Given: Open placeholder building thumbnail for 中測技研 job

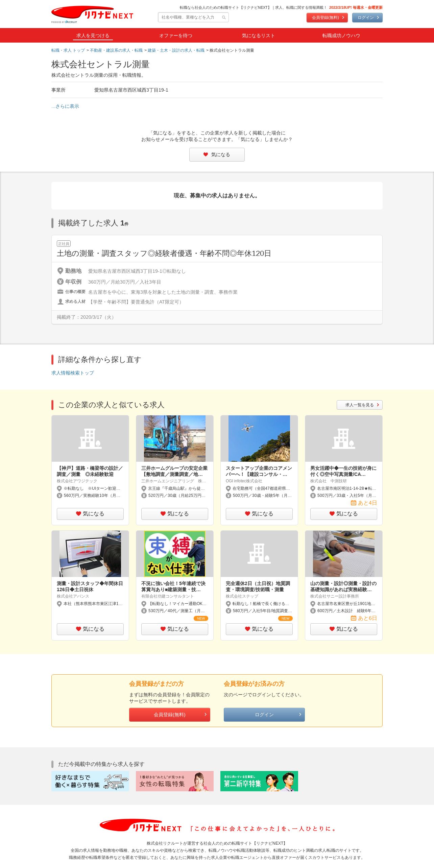Looking at the screenshot, I should click(x=344, y=438).
